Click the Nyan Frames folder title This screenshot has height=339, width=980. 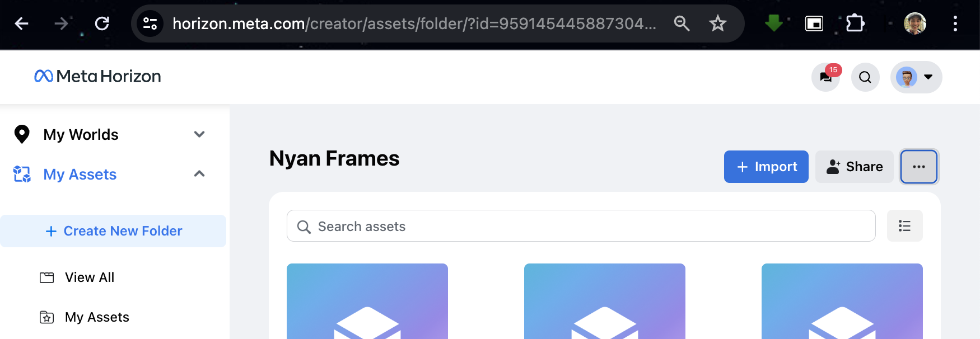(334, 159)
